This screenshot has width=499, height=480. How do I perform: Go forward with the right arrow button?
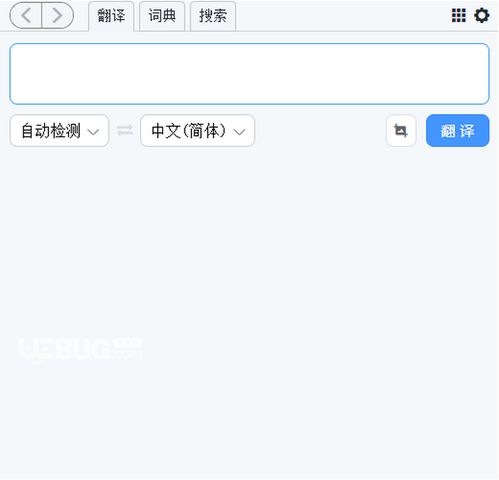[58, 15]
